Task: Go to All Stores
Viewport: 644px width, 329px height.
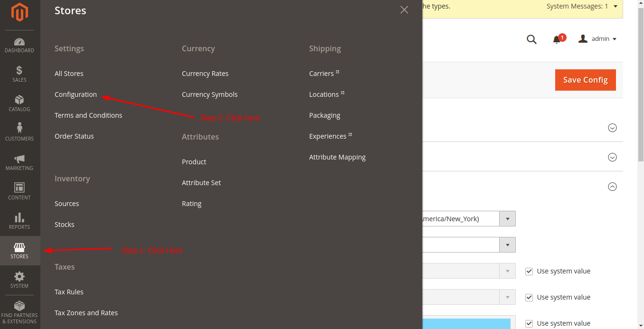Action: coord(69,74)
